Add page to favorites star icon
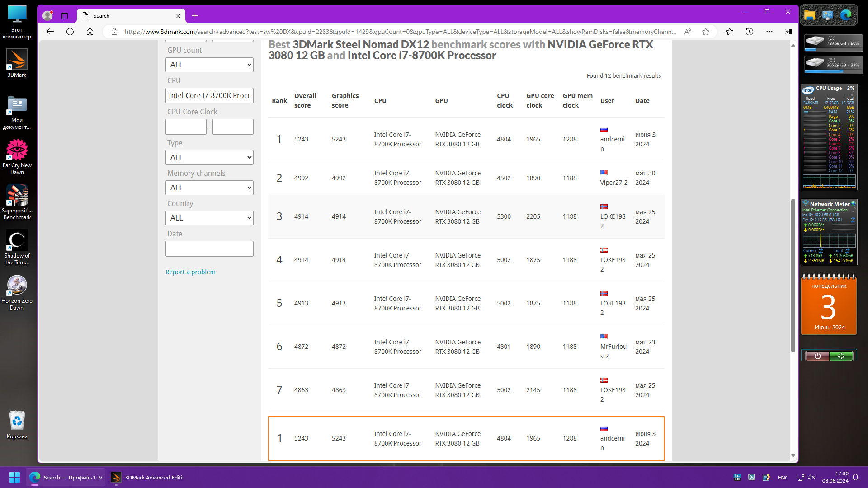868x488 pixels. point(706,32)
